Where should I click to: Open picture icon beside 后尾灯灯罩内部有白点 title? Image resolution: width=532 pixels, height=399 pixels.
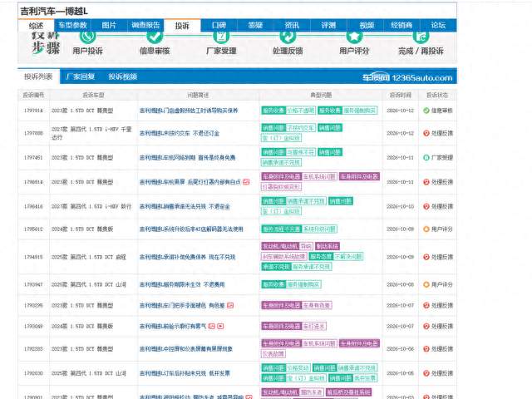pos(246,182)
